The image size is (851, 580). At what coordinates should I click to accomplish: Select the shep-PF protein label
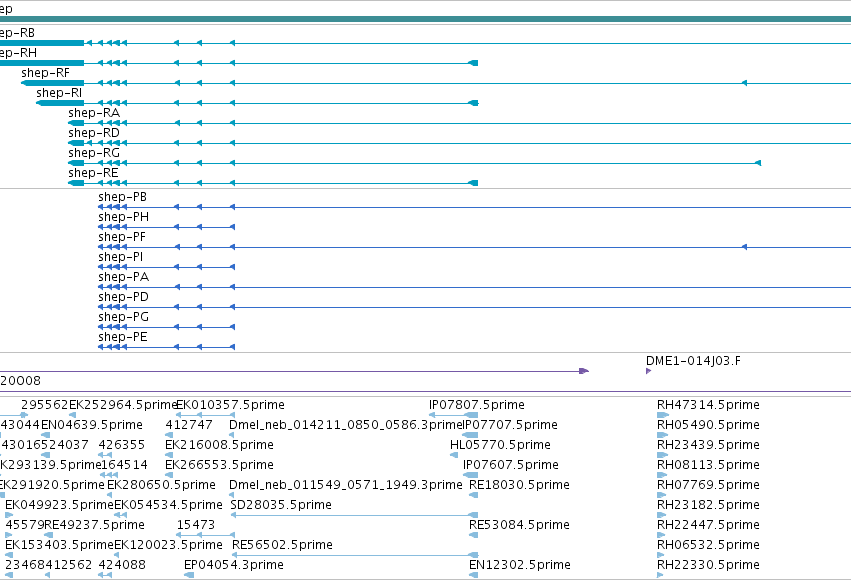pyautogui.click(x=122, y=237)
